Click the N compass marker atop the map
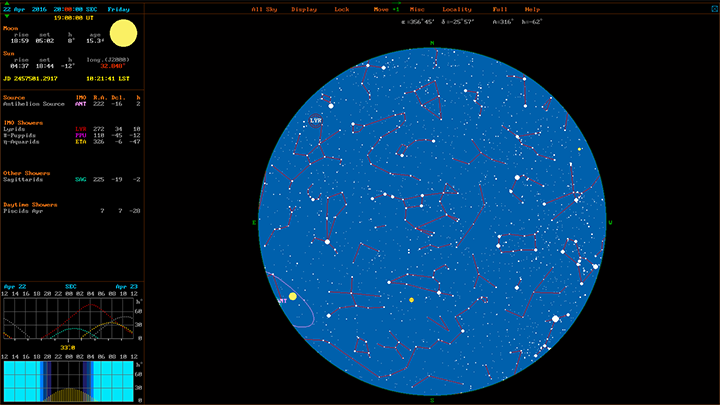This screenshot has height=405, width=720. click(x=432, y=43)
